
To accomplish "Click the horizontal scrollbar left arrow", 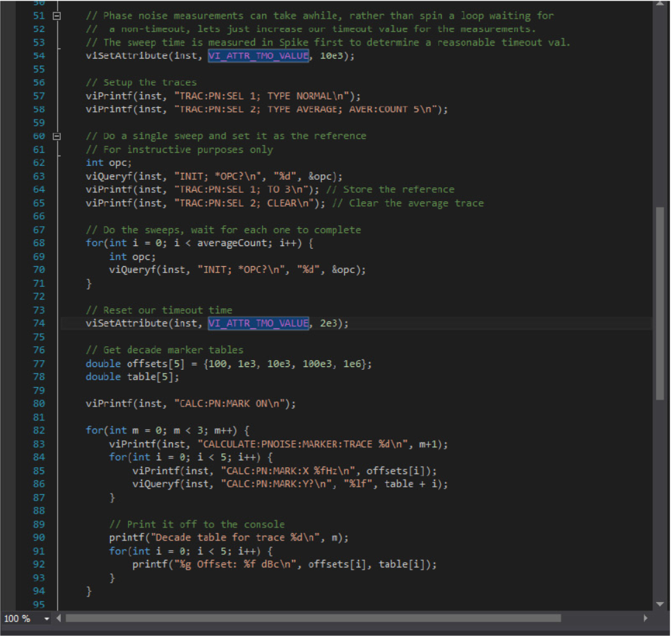I will 59,618.
